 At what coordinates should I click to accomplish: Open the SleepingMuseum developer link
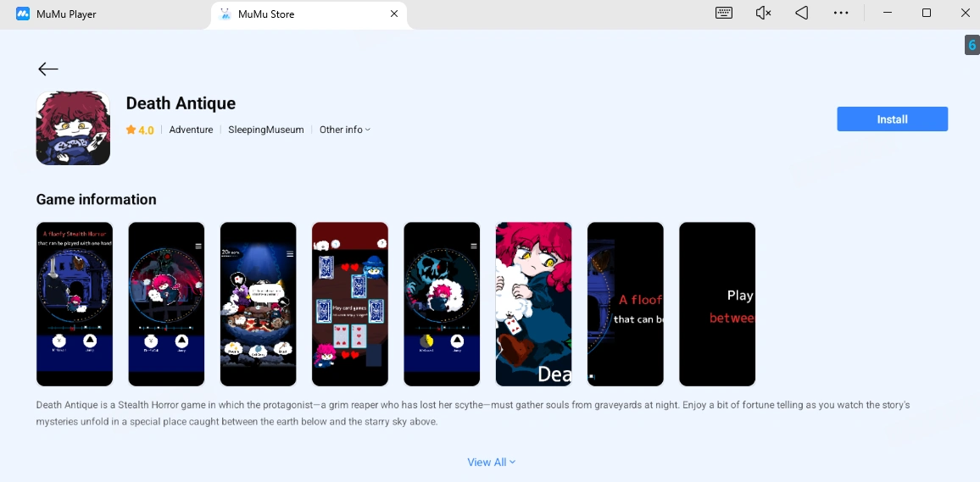[265, 130]
